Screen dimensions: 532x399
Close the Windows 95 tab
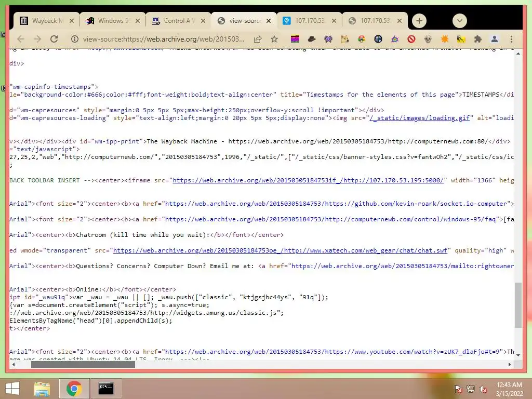(137, 21)
